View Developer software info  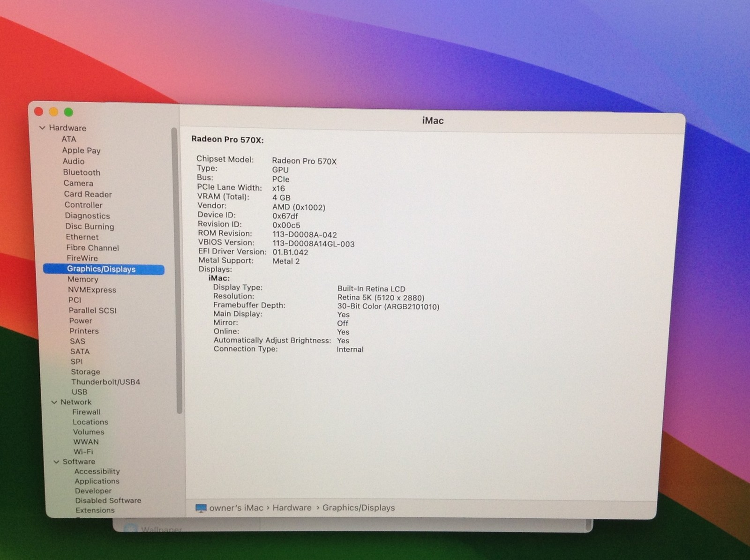click(x=93, y=491)
